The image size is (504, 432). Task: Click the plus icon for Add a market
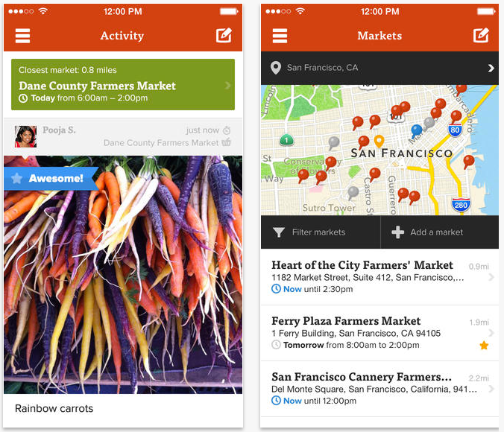tap(397, 232)
